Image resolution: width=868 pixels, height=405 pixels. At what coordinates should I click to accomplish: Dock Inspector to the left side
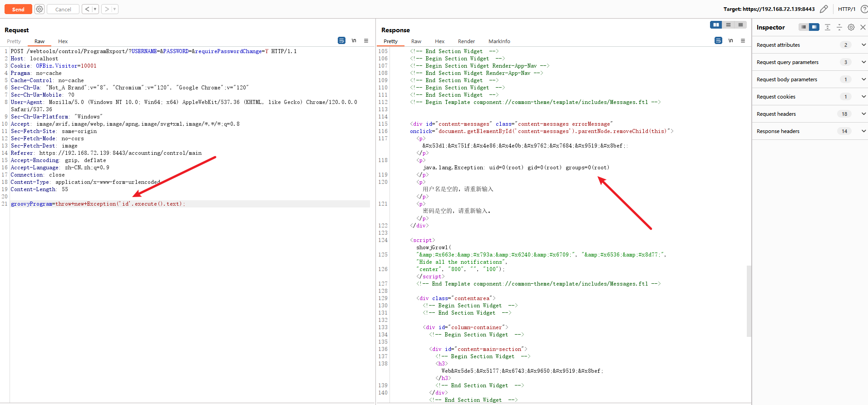tap(804, 27)
